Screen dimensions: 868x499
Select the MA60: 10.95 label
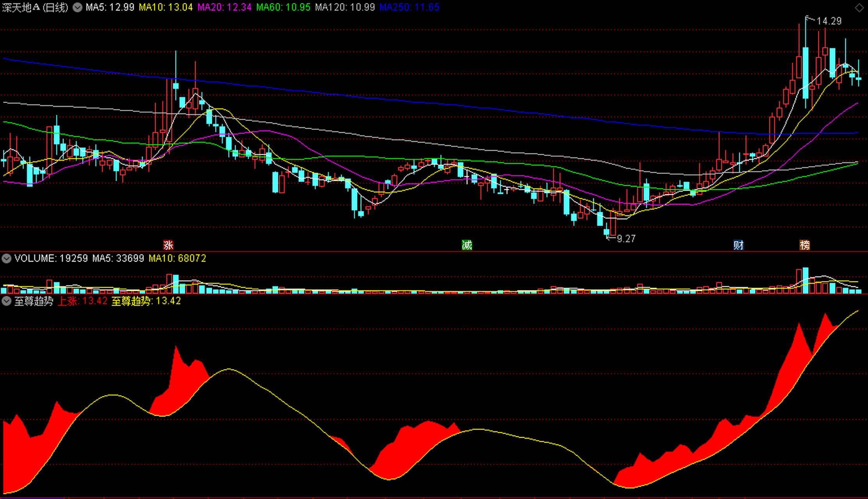click(x=283, y=7)
